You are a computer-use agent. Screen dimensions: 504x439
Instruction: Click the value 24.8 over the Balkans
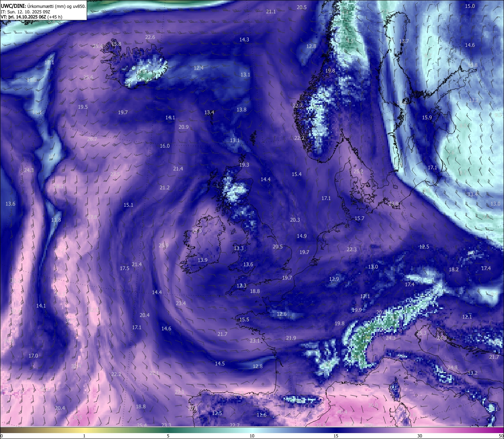point(452,367)
